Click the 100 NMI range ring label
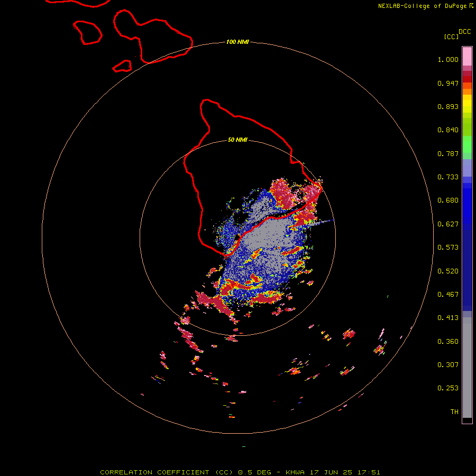476x476 pixels. (x=237, y=42)
